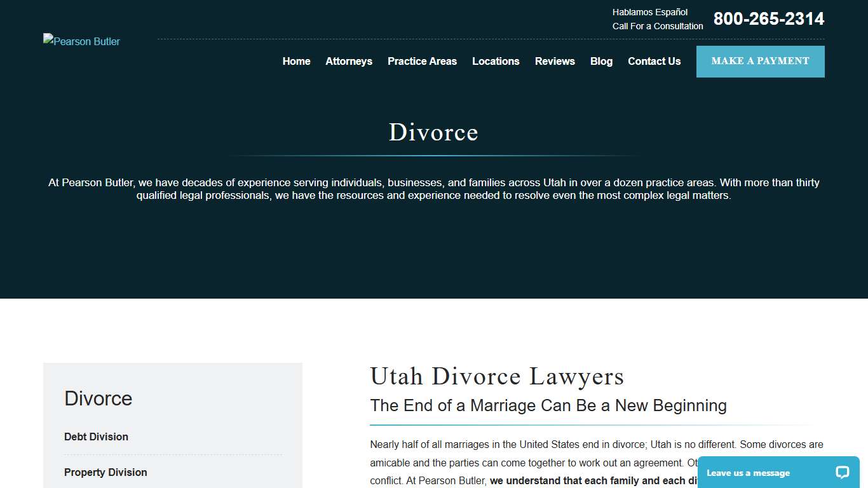Select the Property Division sidebar link
Image resolution: width=868 pixels, height=488 pixels.
tap(105, 472)
